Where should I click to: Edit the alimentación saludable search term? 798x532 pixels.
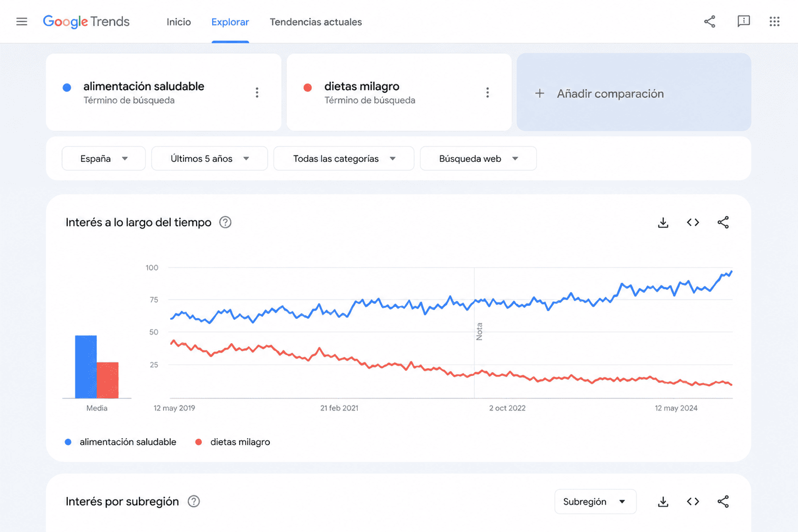click(143, 87)
